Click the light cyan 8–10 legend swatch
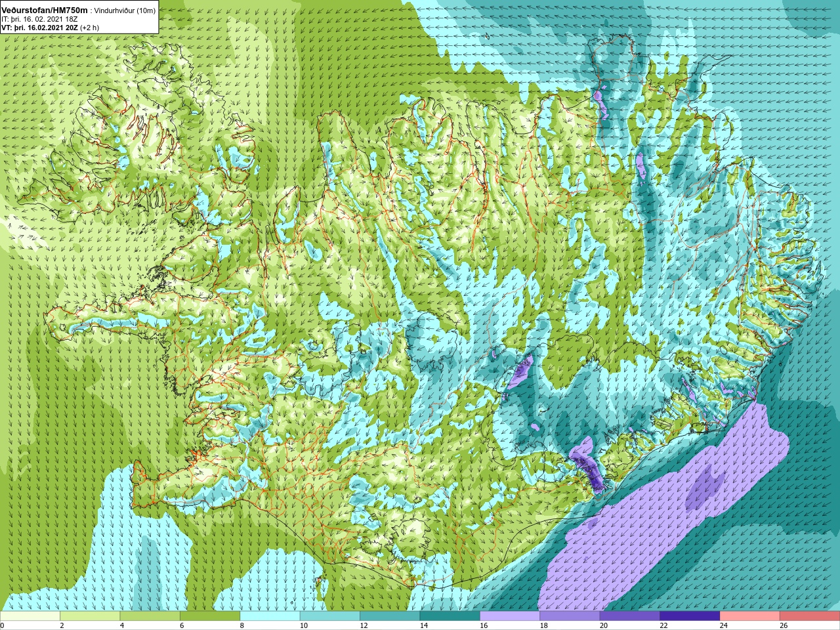The width and height of the screenshot is (840, 630). tap(270, 616)
